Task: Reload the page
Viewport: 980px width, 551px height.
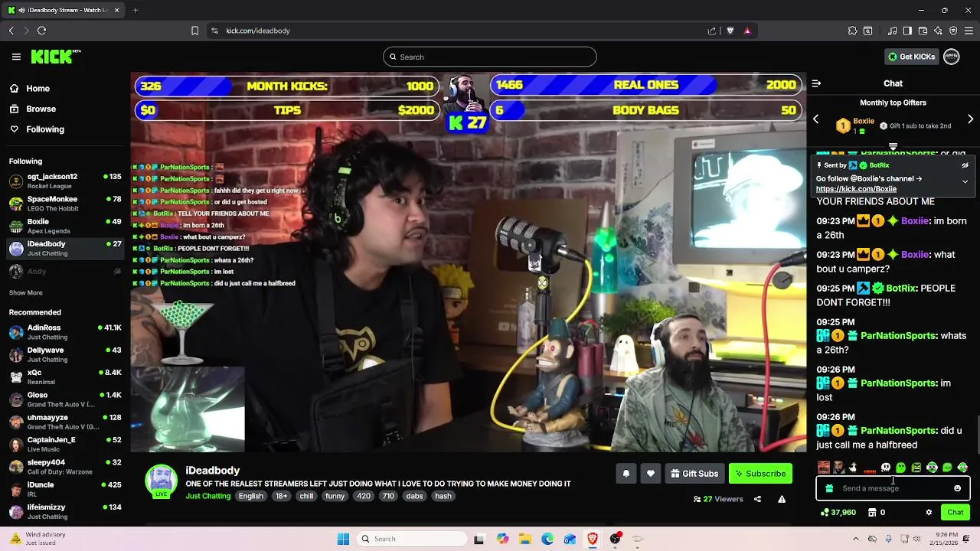Action: pos(41,31)
